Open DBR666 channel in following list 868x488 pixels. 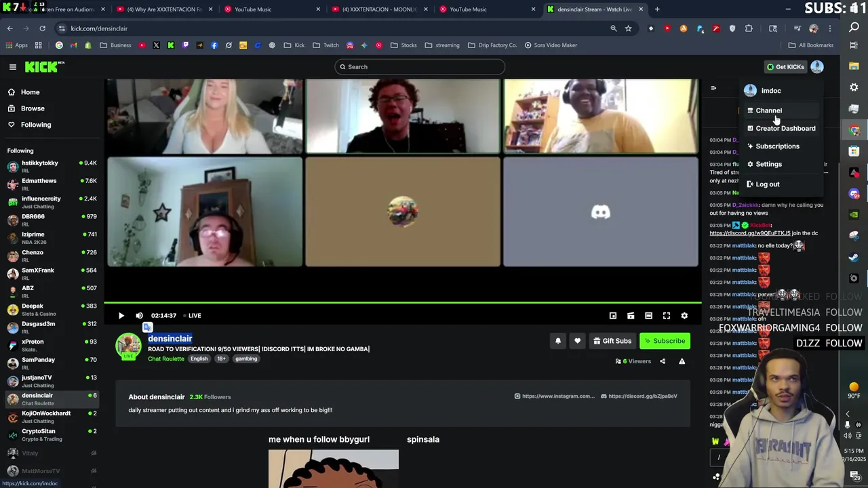tap(52, 220)
